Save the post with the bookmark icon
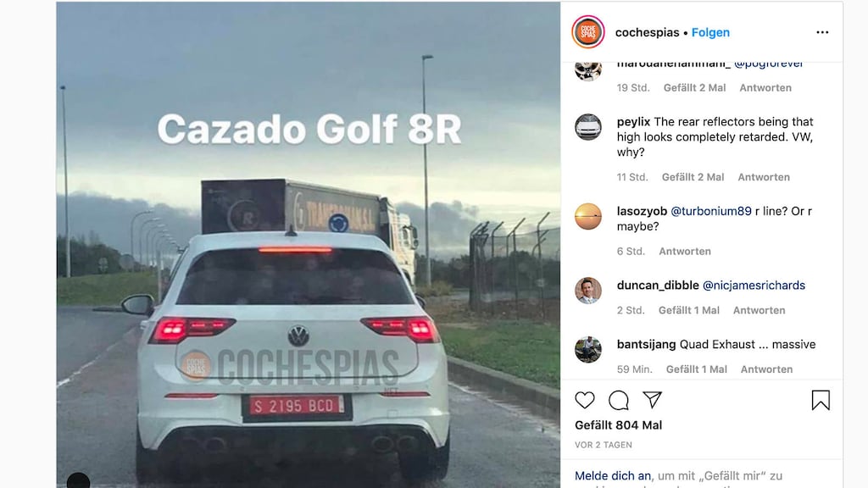The width and height of the screenshot is (868, 488). point(821,400)
